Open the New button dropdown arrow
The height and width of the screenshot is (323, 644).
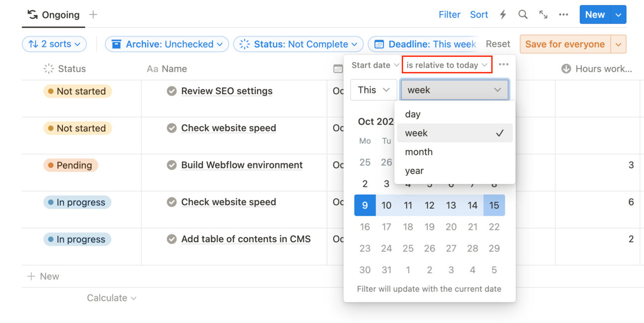[619, 15]
